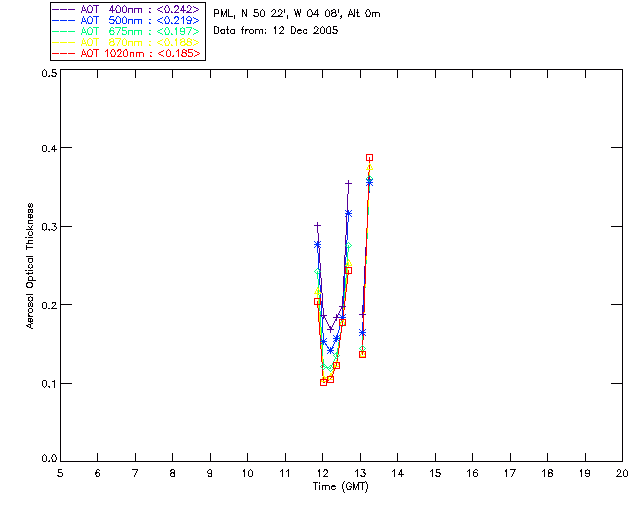The image size is (640, 512).
Task: Click the x-axis tick label "20"
Action: [622, 473]
